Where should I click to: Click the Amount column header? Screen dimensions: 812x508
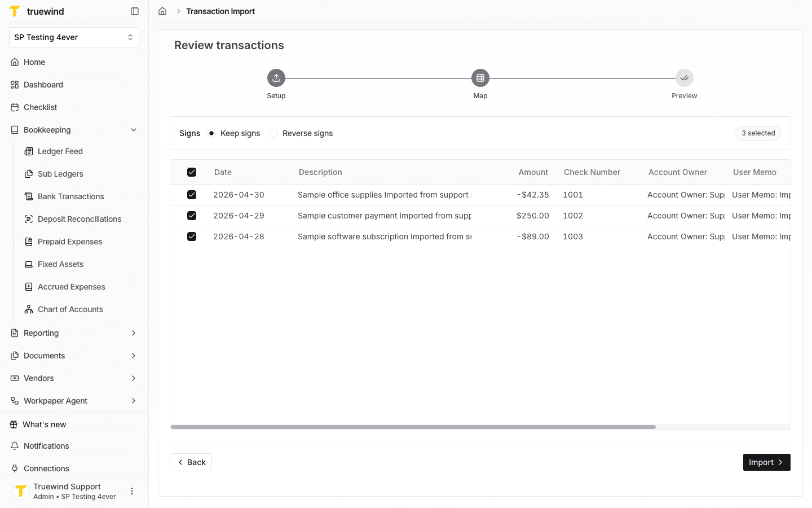tap(533, 172)
